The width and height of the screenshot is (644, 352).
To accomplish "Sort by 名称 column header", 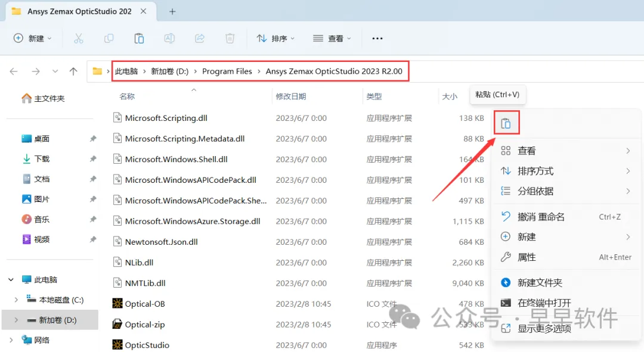I will click(127, 96).
